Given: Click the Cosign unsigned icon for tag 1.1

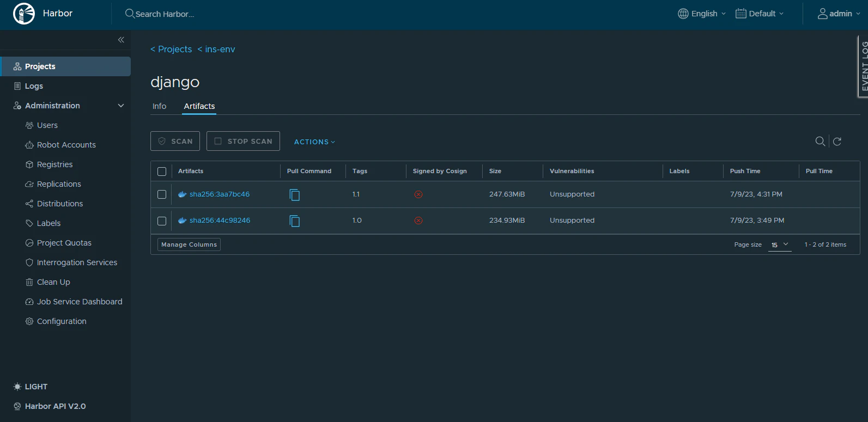Looking at the screenshot, I should (418, 194).
